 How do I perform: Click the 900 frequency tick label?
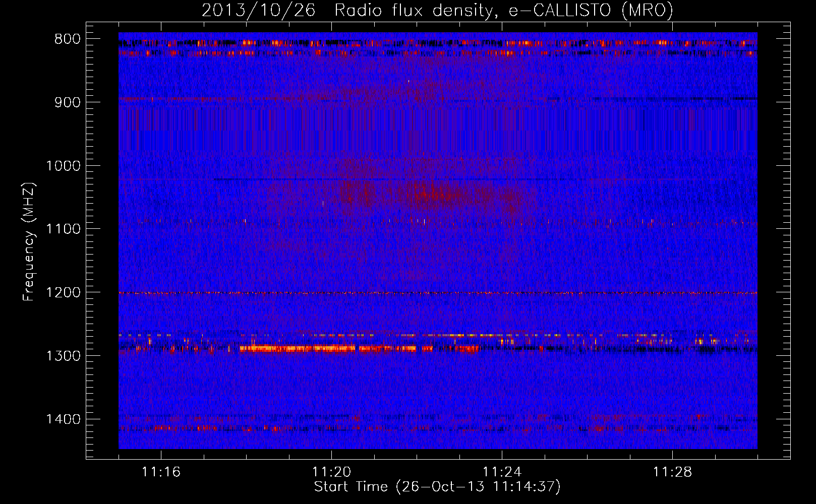click(x=68, y=102)
